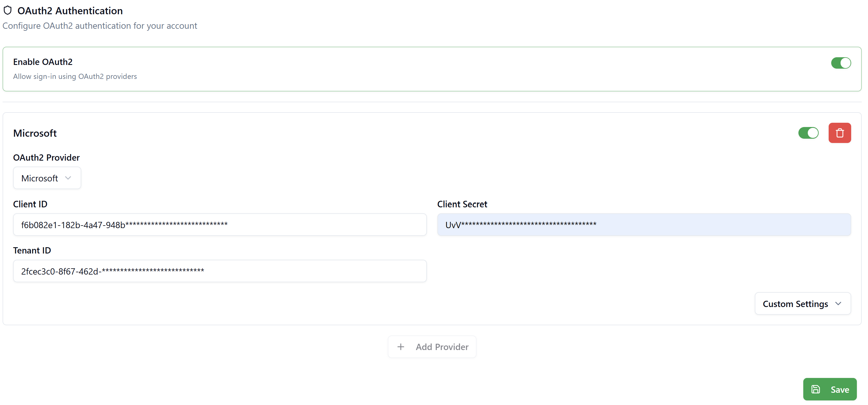The image size is (868, 405).
Task: Delete the Microsoft provider with trash icon
Action: coord(839,133)
